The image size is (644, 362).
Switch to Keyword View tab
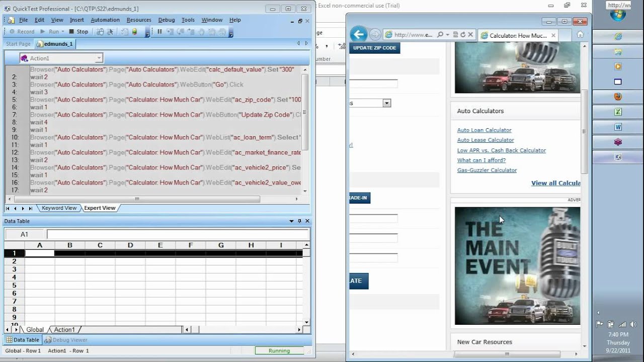tap(59, 208)
